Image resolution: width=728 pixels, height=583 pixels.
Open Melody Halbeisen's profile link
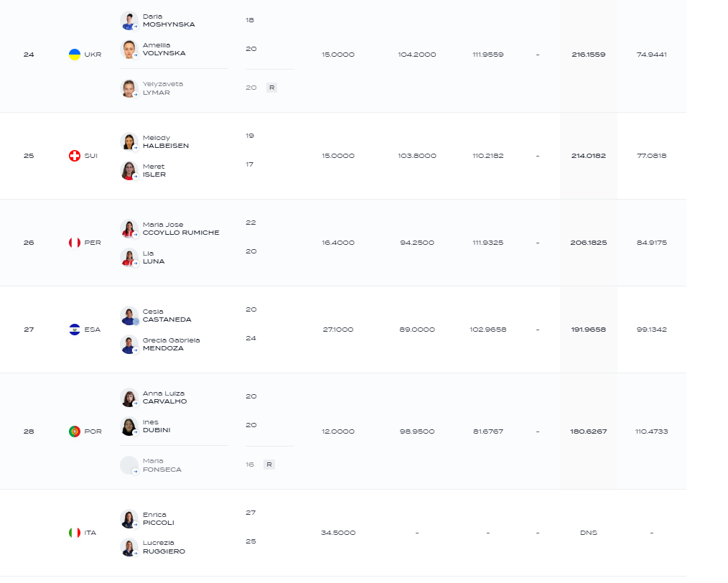coord(166,141)
